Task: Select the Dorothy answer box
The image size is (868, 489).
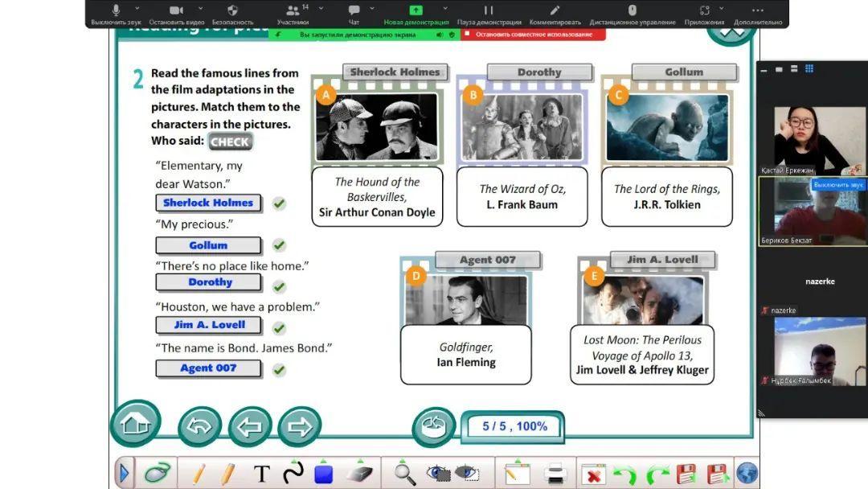Action: 208,282
